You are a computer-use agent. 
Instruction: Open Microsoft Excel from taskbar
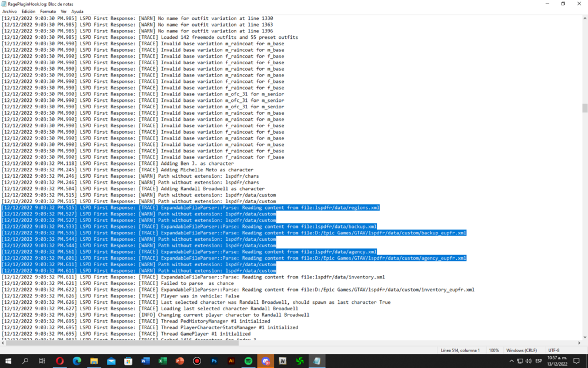(x=162, y=362)
